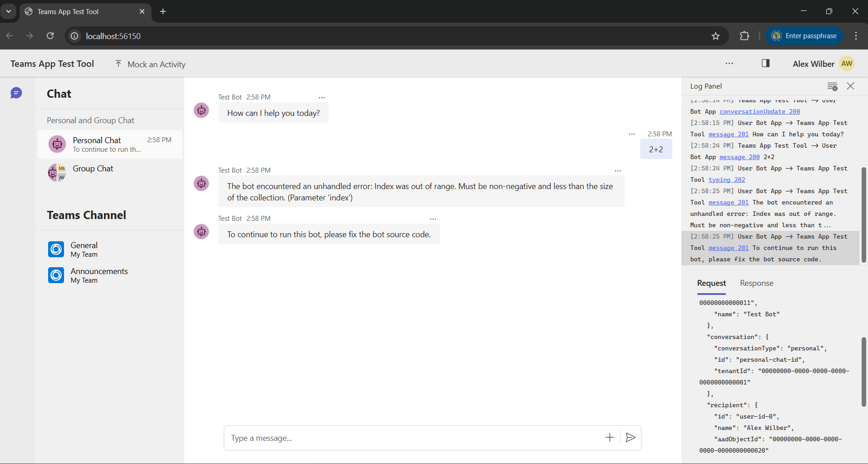Open the top bar more options ellipsis
This screenshot has height=464, width=868.
click(729, 64)
